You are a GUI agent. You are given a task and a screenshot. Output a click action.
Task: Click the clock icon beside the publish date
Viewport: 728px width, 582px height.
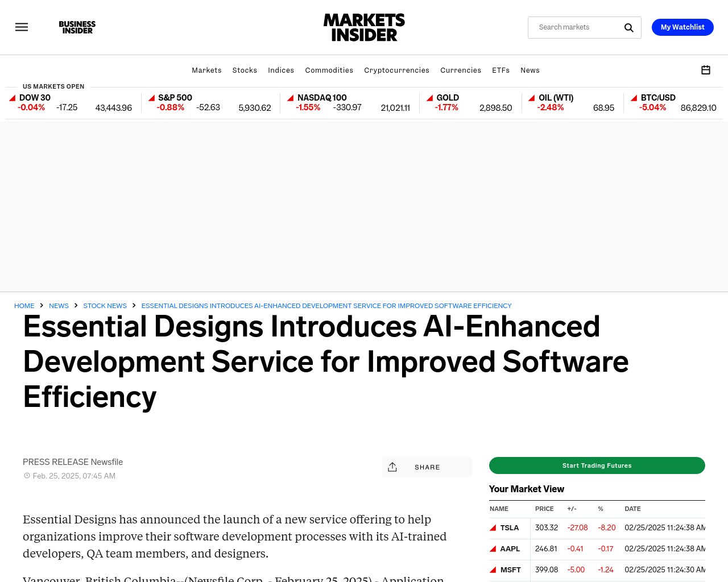(x=27, y=476)
